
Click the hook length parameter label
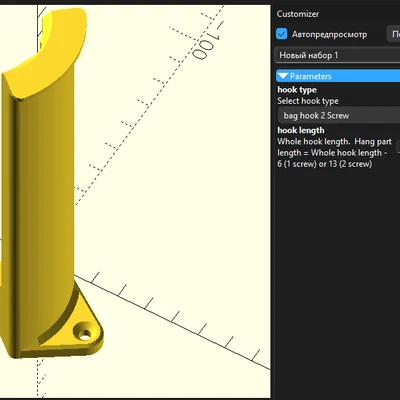(x=301, y=130)
